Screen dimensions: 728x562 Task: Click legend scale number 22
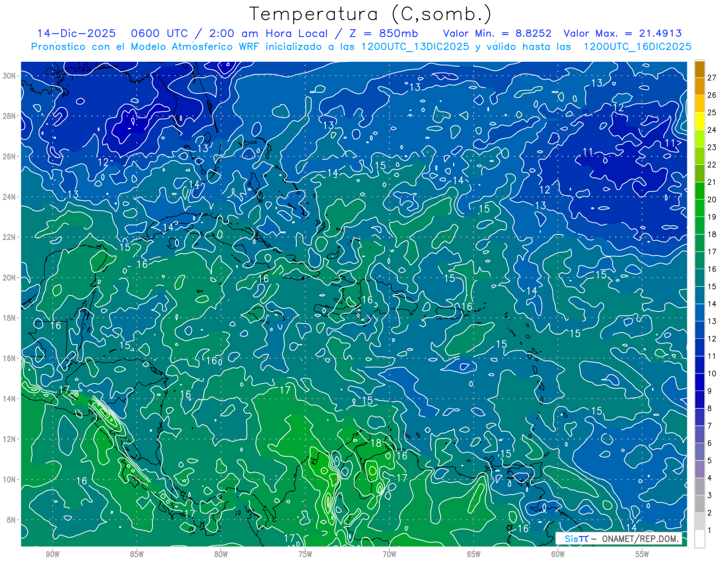712,165
